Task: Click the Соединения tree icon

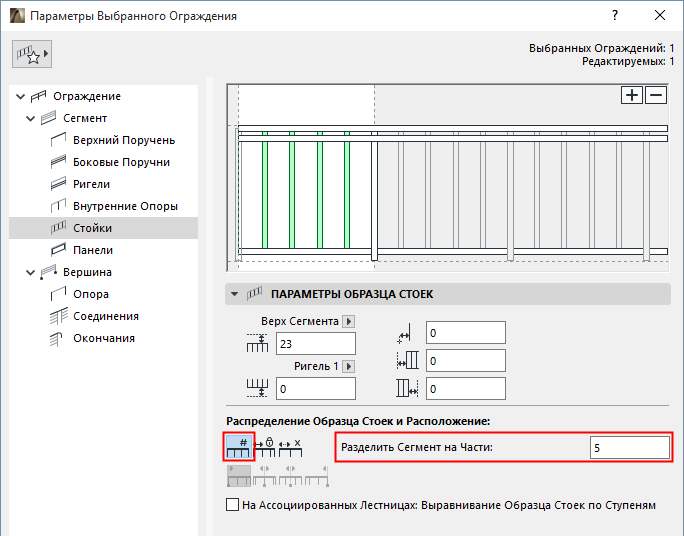Action: click(58, 316)
